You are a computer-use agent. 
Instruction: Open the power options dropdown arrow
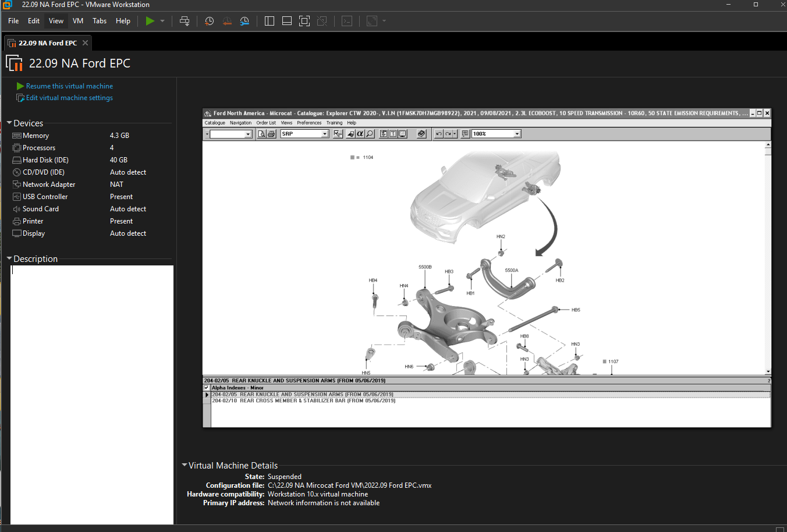pyautogui.click(x=162, y=21)
